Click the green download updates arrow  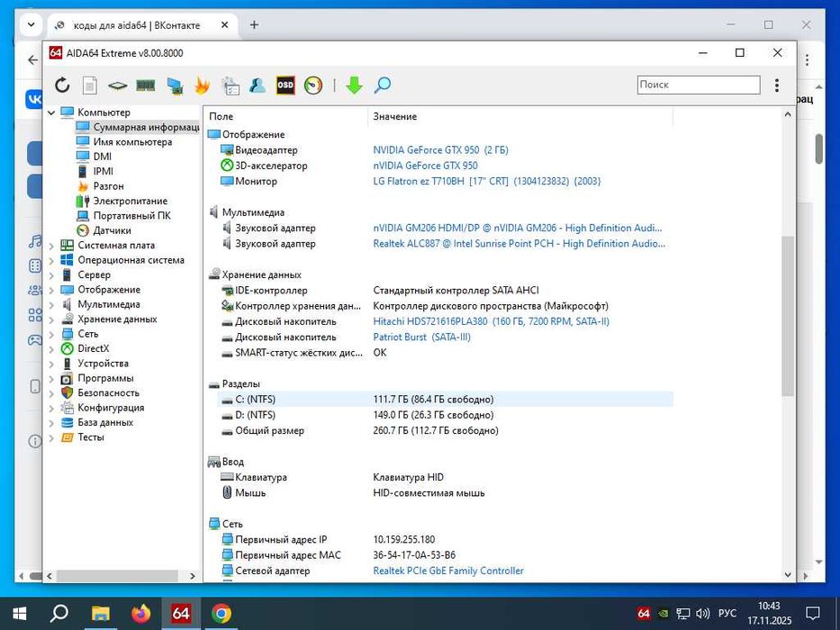pyautogui.click(x=354, y=85)
